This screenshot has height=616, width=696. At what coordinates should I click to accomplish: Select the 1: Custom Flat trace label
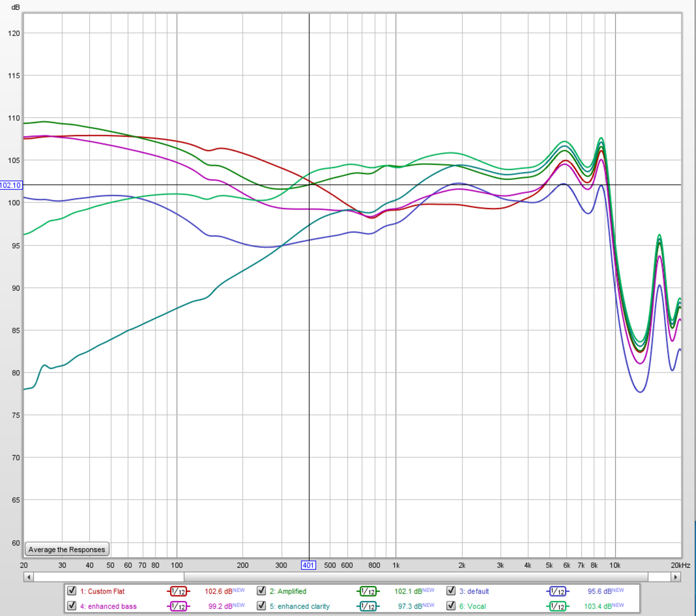(x=102, y=592)
